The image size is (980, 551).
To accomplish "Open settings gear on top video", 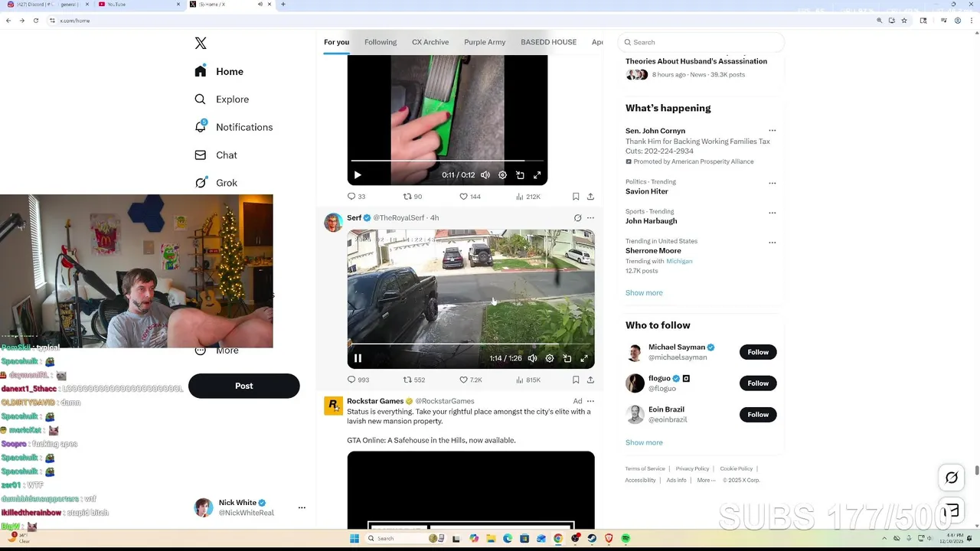I will point(502,175).
